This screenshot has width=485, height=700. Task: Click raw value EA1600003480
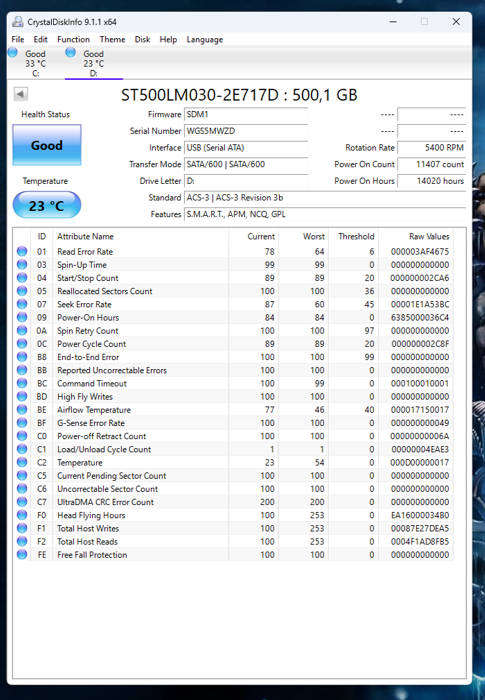(420, 515)
